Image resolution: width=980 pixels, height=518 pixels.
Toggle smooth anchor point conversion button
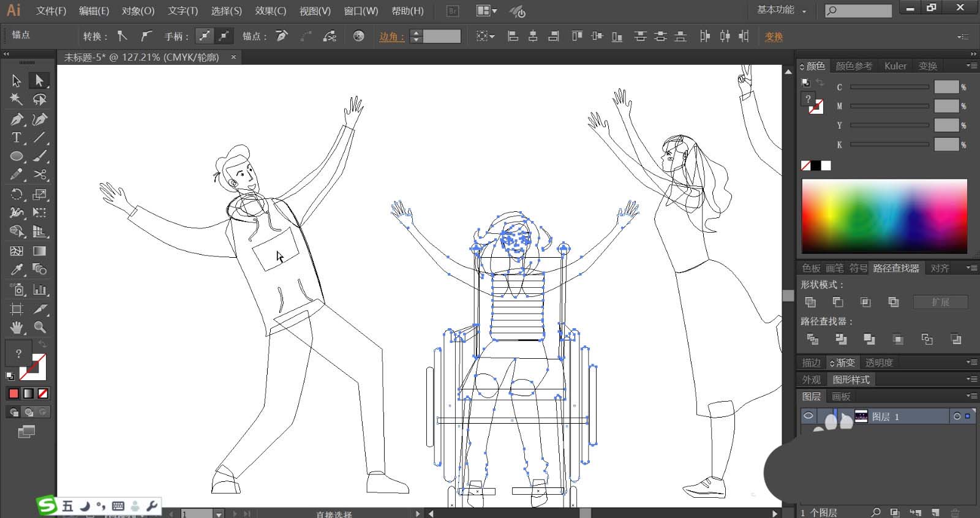[x=146, y=36]
